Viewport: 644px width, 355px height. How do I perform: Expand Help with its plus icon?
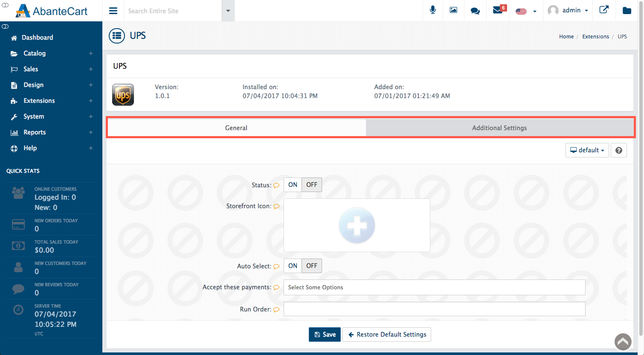point(91,148)
